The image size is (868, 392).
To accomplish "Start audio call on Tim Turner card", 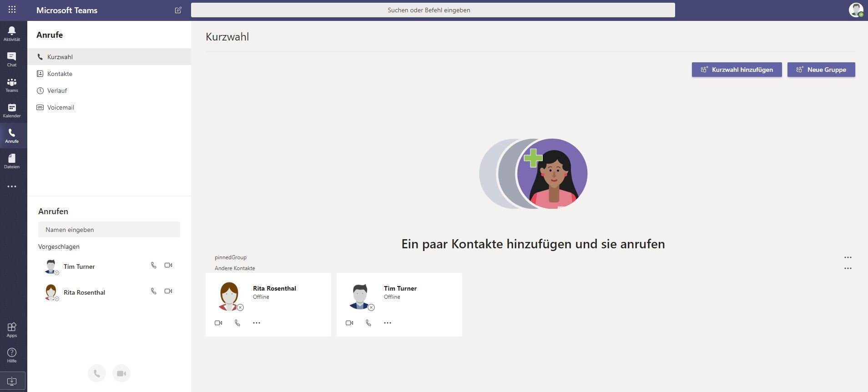I will click(368, 323).
